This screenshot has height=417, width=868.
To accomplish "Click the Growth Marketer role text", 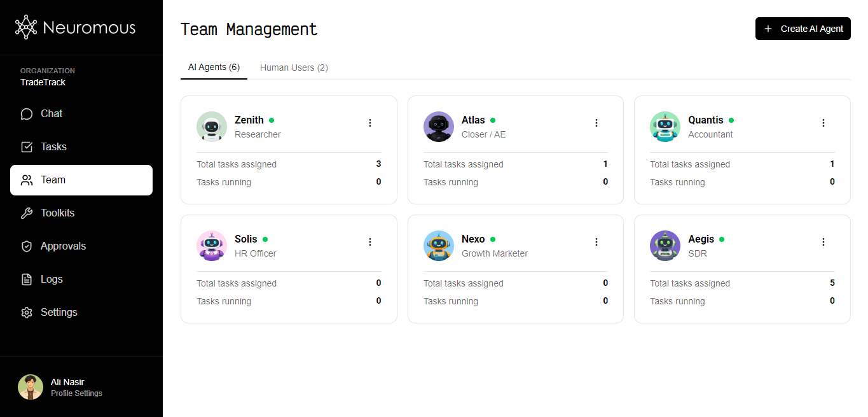I will pyautogui.click(x=495, y=253).
